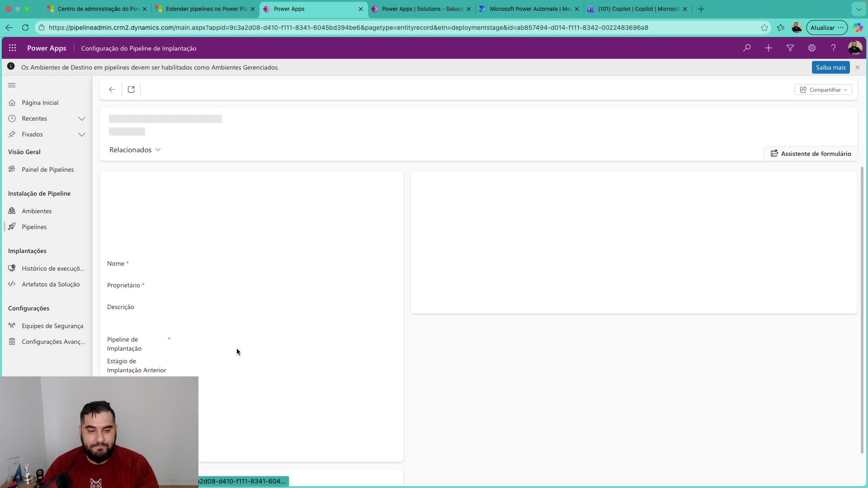Image resolution: width=868 pixels, height=488 pixels.
Task: Star the current page in the address bar
Action: [x=765, y=28]
